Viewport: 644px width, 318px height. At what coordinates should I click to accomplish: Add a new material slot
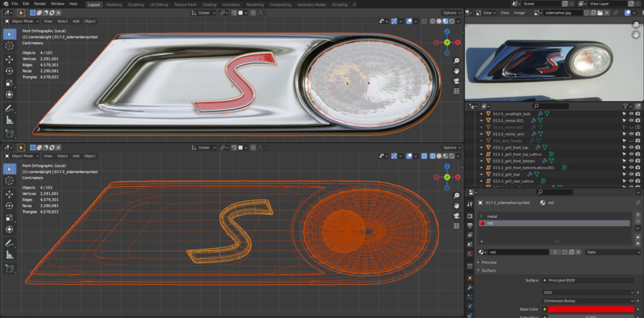[638, 215]
